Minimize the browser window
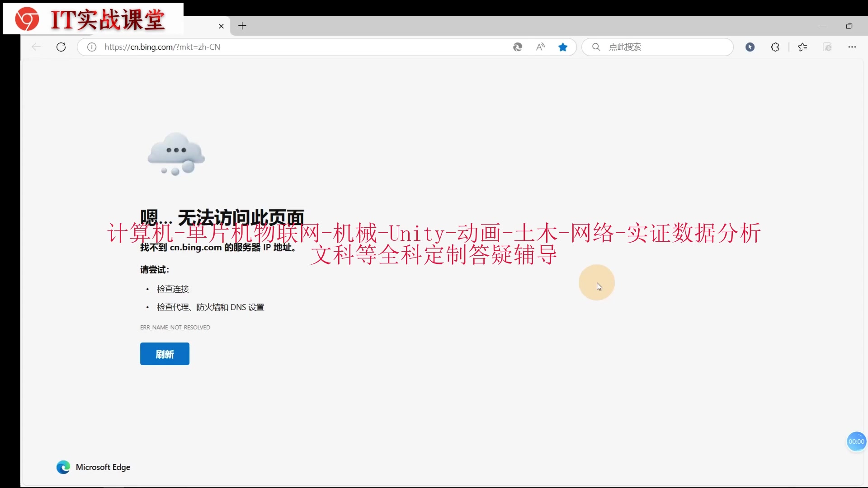Screen dimensions: 868x488 coord(823,26)
